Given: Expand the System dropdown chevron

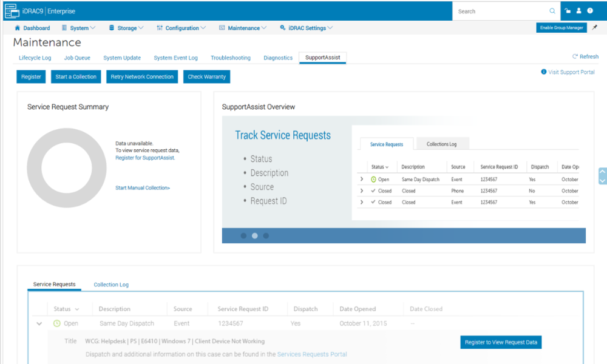Looking at the screenshot, I should click(93, 28).
